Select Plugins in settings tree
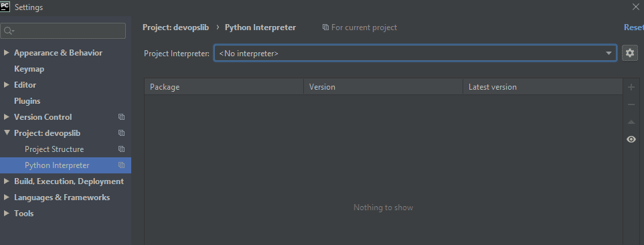Image resolution: width=644 pixels, height=245 pixels. pyautogui.click(x=27, y=101)
